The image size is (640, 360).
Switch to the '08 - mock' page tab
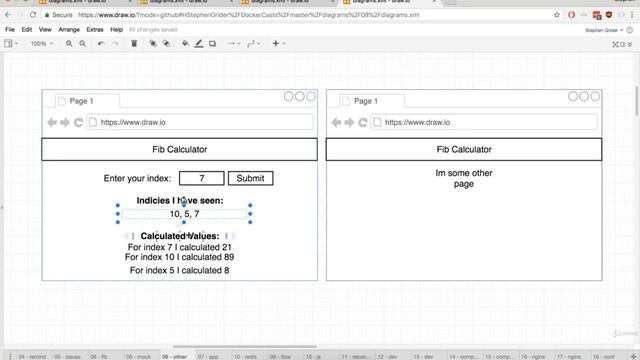[138, 356]
